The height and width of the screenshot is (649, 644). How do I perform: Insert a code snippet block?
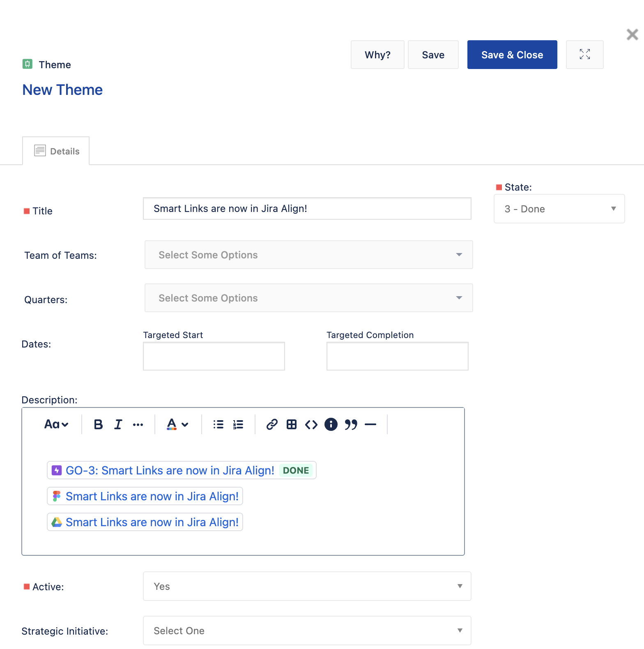(311, 424)
